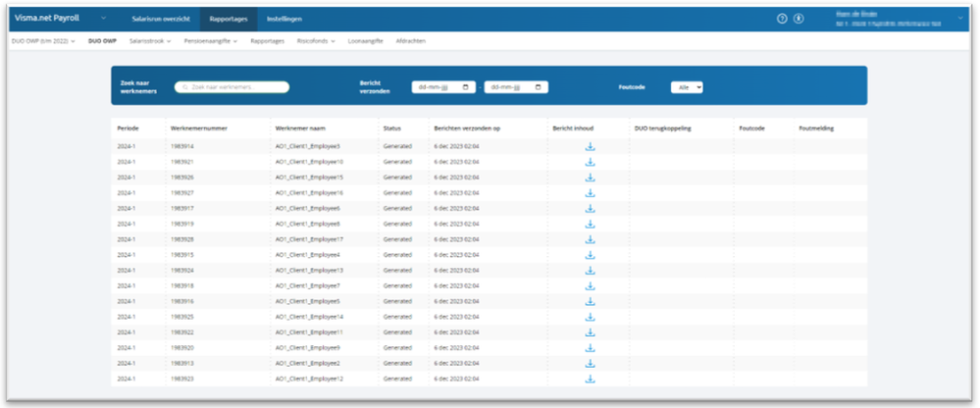Download message content for employee 1983920
This screenshot has height=408, width=980.
pos(590,348)
